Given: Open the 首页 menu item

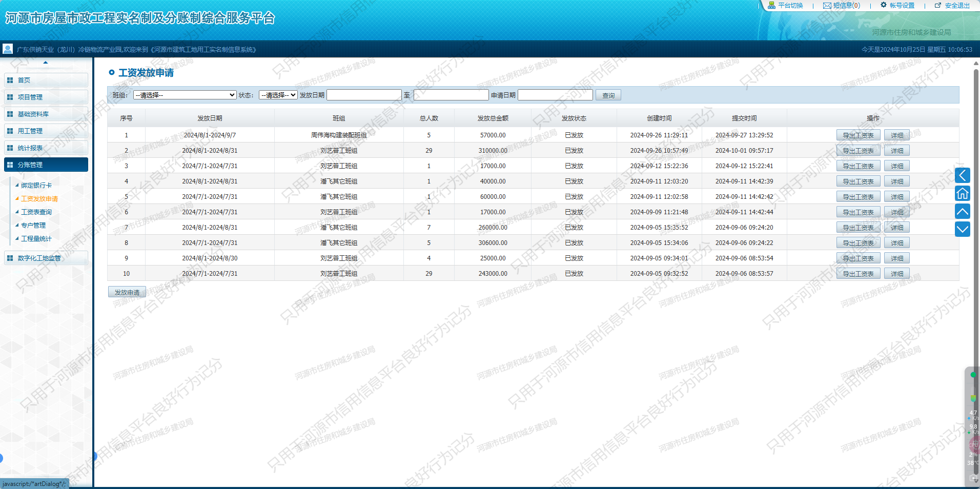Looking at the screenshot, I should [46, 80].
